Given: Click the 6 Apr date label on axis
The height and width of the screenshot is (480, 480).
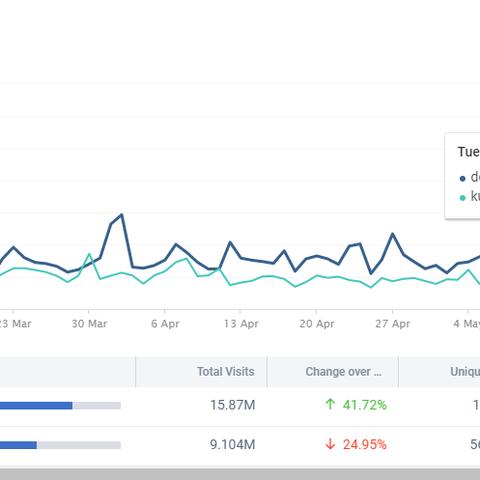Looking at the screenshot, I should click(x=165, y=324).
